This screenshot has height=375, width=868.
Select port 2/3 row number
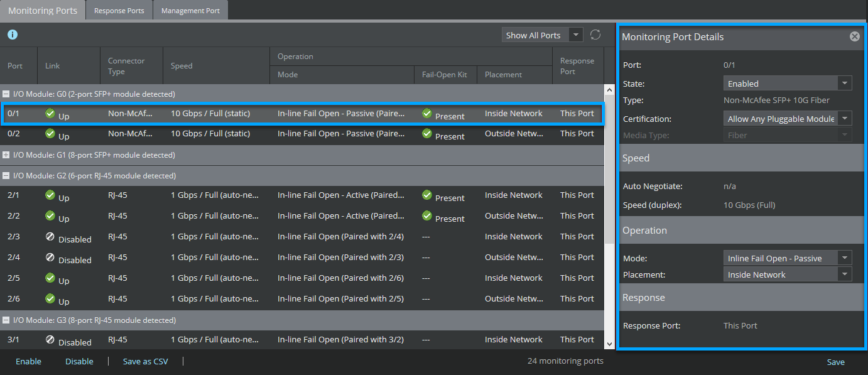(x=14, y=236)
